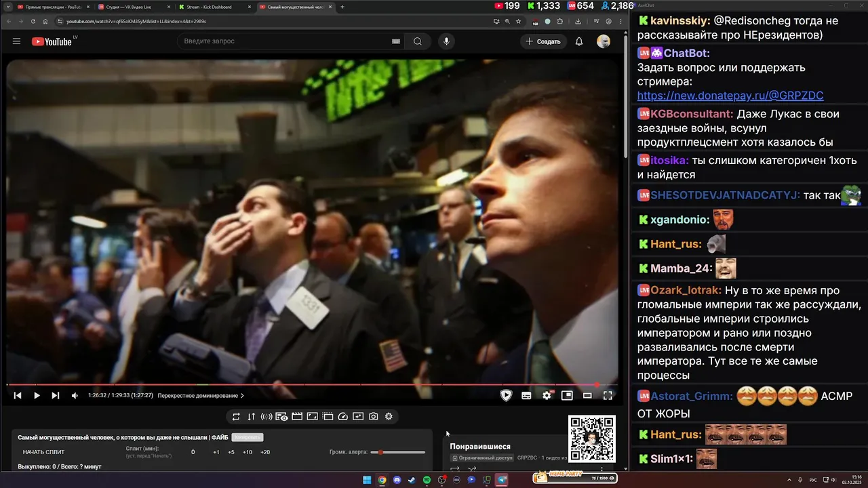Click the grey button beside the video title
Viewport: 868px width, 488px height.
pyautogui.click(x=248, y=437)
